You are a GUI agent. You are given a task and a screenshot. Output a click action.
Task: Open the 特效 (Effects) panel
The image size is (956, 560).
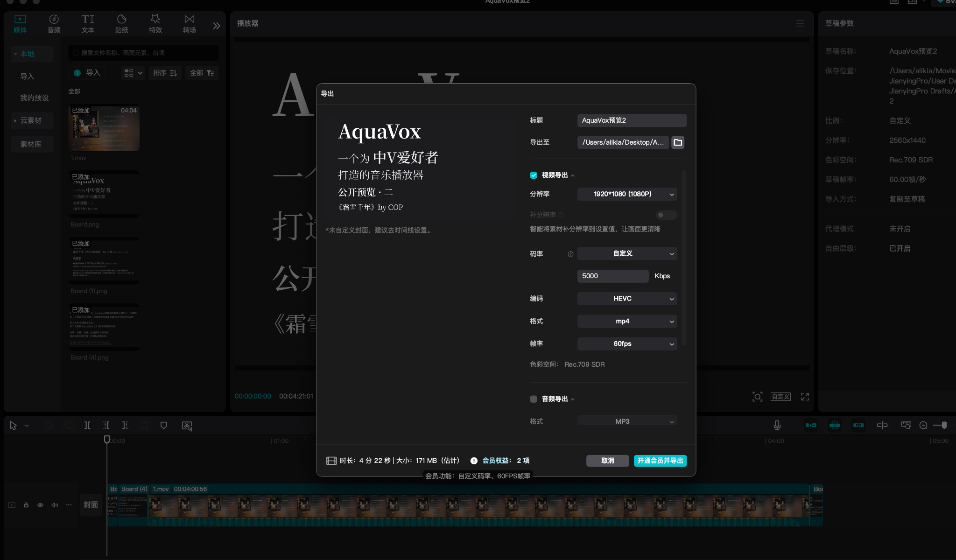pyautogui.click(x=155, y=23)
